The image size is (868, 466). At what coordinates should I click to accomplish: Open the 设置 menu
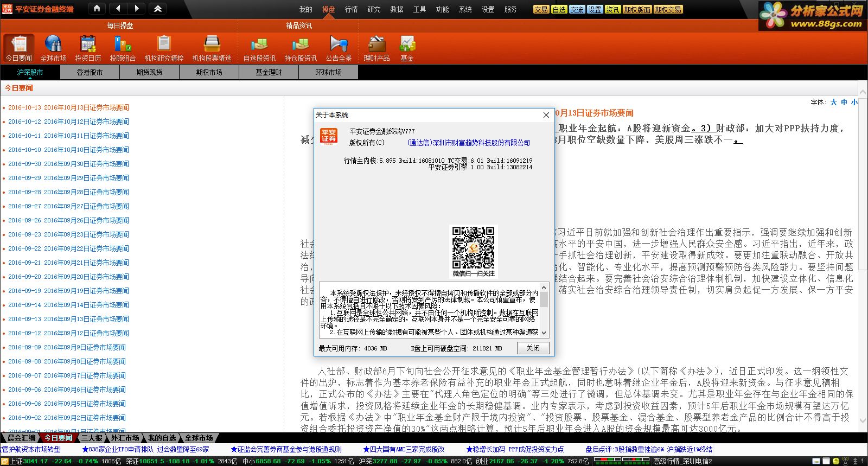[x=488, y=9]
